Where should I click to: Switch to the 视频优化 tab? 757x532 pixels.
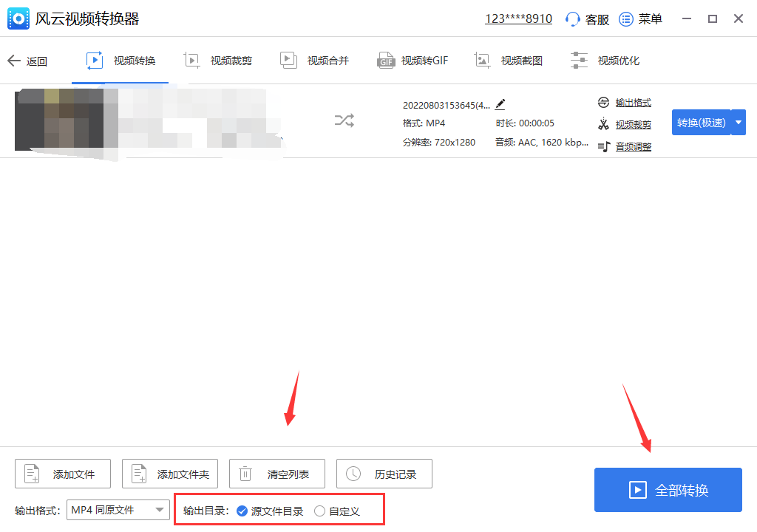[605, 61]
